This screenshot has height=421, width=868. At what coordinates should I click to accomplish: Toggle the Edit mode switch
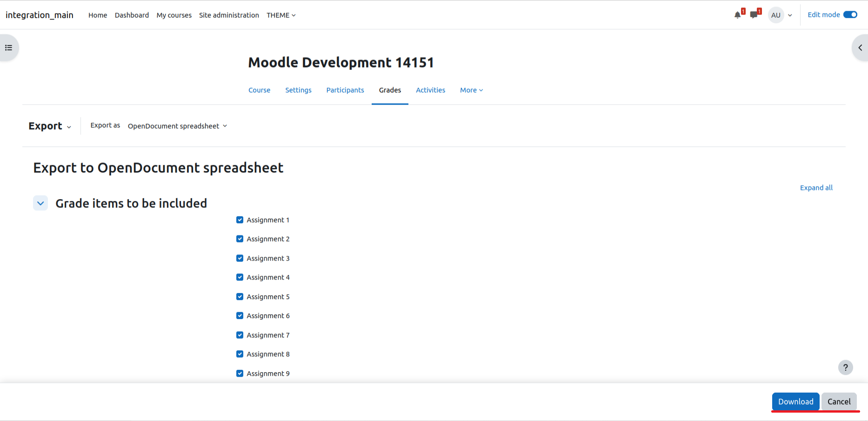850,15
